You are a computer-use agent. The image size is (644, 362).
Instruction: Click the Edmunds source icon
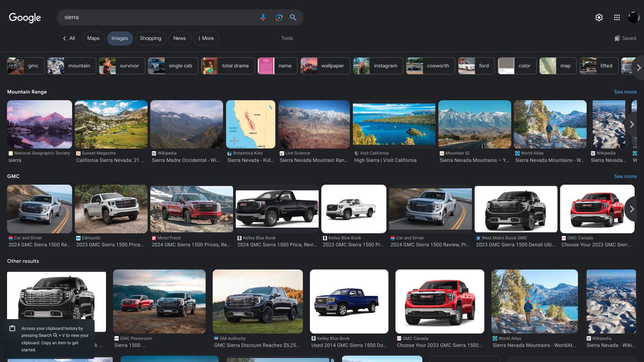[x=78, y=238]
